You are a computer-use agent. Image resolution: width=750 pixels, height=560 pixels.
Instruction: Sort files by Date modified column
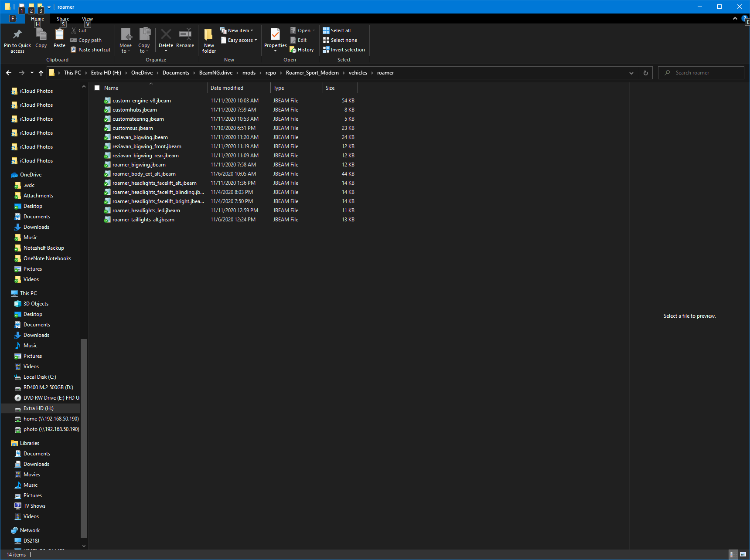coord(239,88)
